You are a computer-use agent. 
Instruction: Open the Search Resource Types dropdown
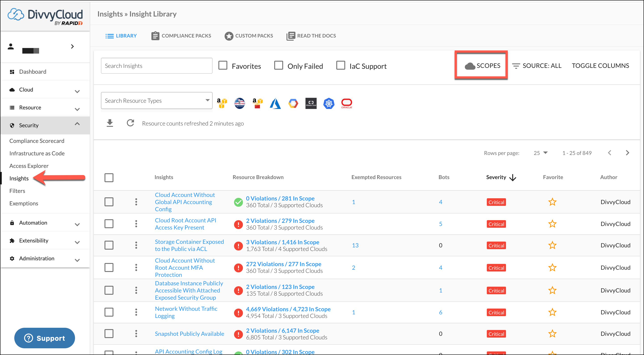pos(157,100)
